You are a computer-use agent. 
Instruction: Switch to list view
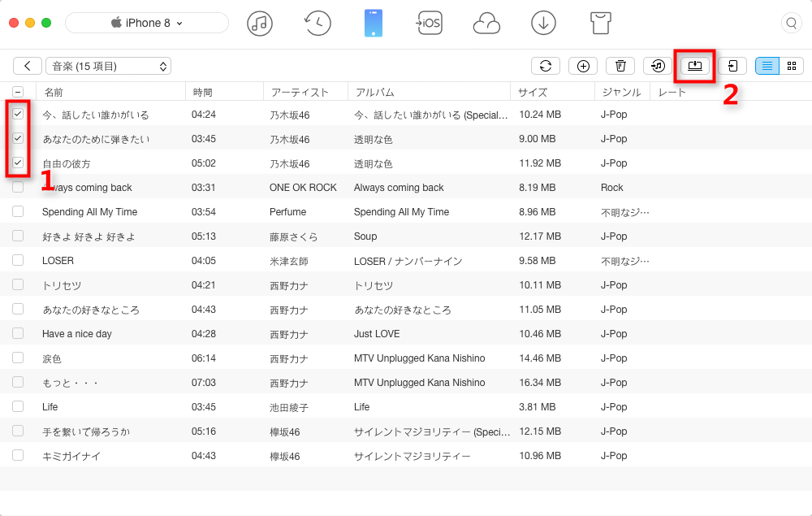[767, 66]
